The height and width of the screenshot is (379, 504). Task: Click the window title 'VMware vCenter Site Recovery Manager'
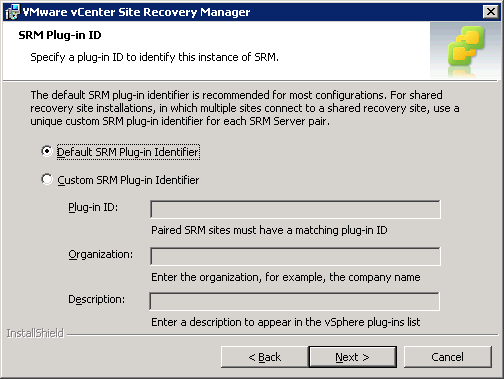click(x=136, y=12)
